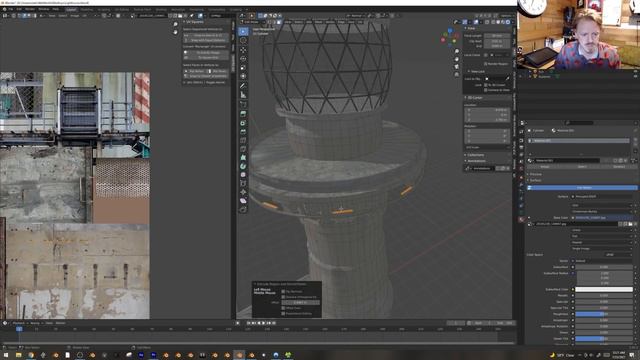640x360 pixels.
Task: Click the Windows Start button
Action: click(6, 355)
